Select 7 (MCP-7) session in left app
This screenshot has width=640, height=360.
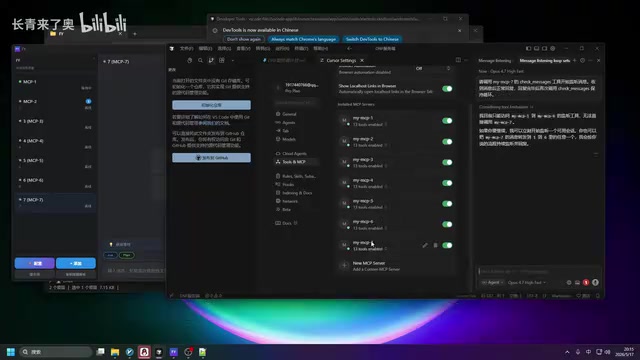point(55,202)
